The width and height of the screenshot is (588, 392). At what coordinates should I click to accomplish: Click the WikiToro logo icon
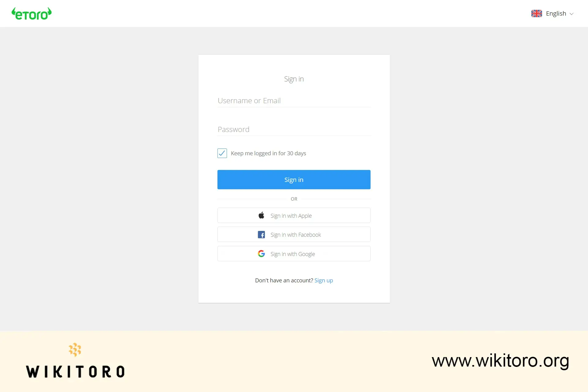[x=75, y=350]
